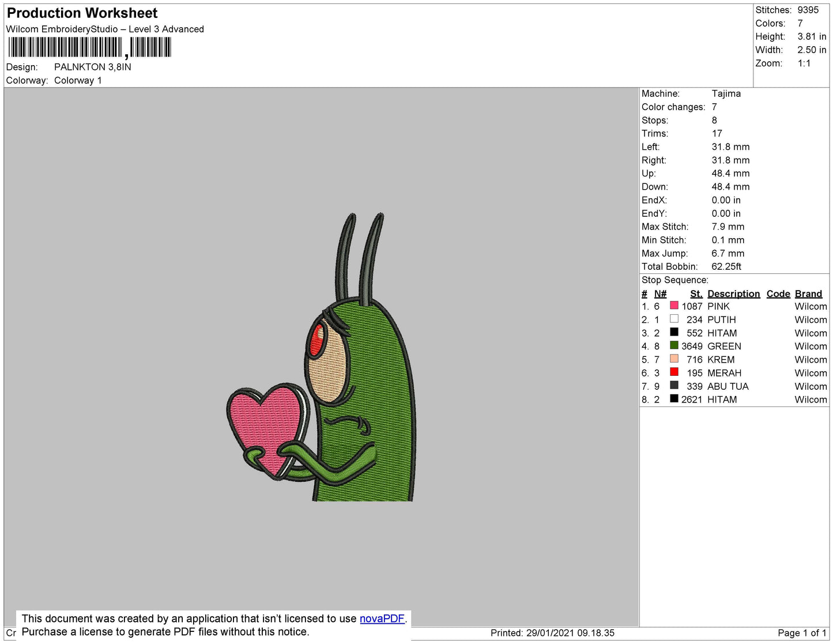Click the Color changes value 7

(714, 107)
